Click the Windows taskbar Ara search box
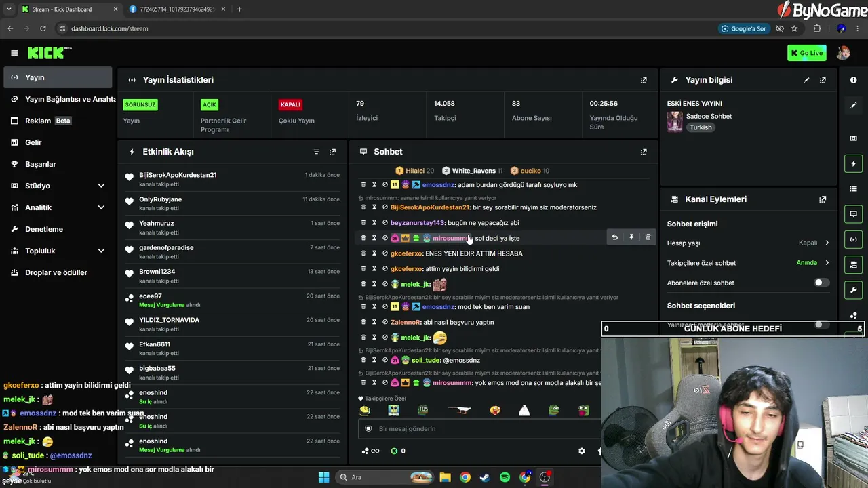 (x=385, y=477)
